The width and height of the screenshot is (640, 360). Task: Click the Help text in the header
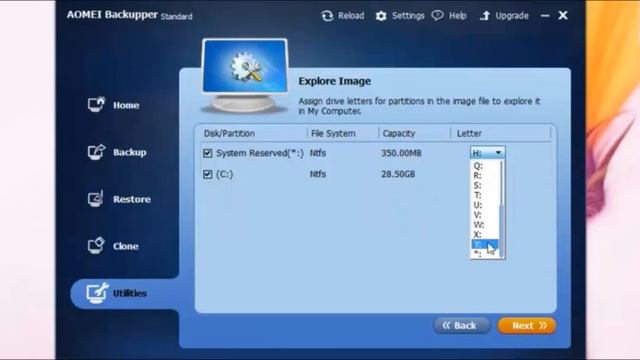[x=458, y=16]
